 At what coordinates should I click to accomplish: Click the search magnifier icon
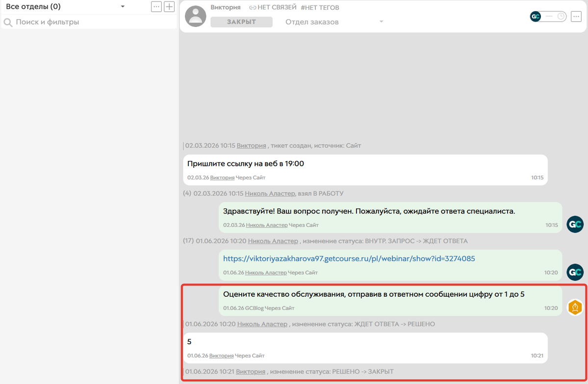8,23
